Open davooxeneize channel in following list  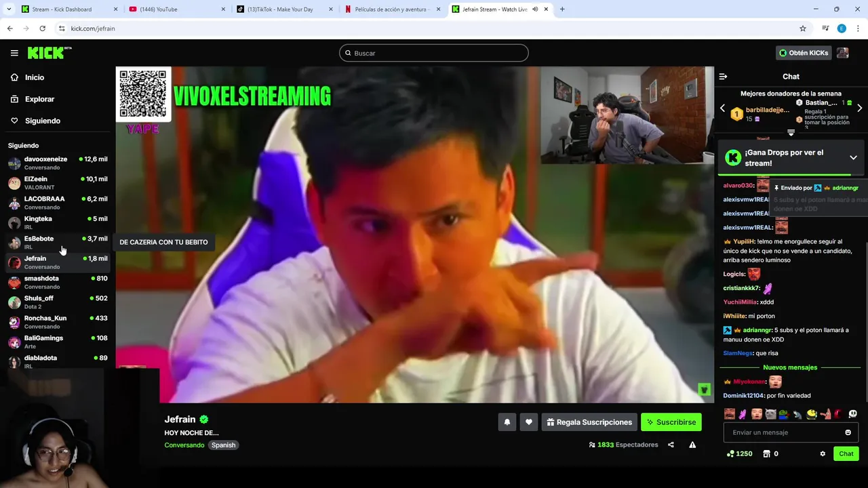[x=58, y=163]
